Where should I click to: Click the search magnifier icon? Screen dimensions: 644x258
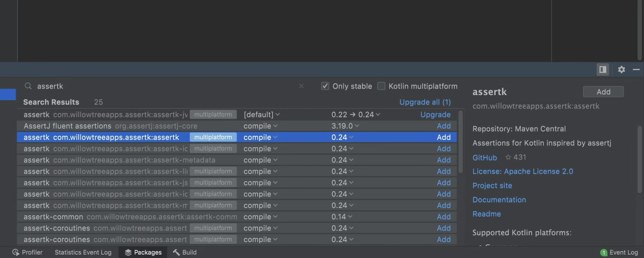point(28,86)
